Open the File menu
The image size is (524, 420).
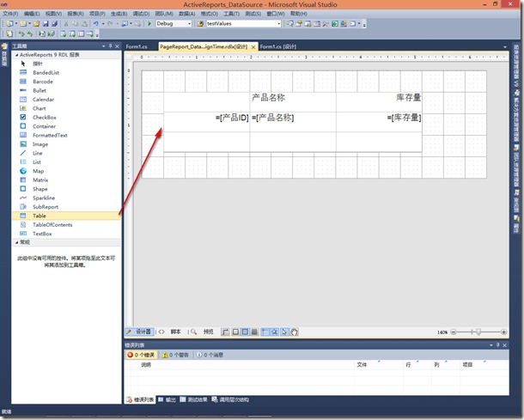(x=10, y=14)
